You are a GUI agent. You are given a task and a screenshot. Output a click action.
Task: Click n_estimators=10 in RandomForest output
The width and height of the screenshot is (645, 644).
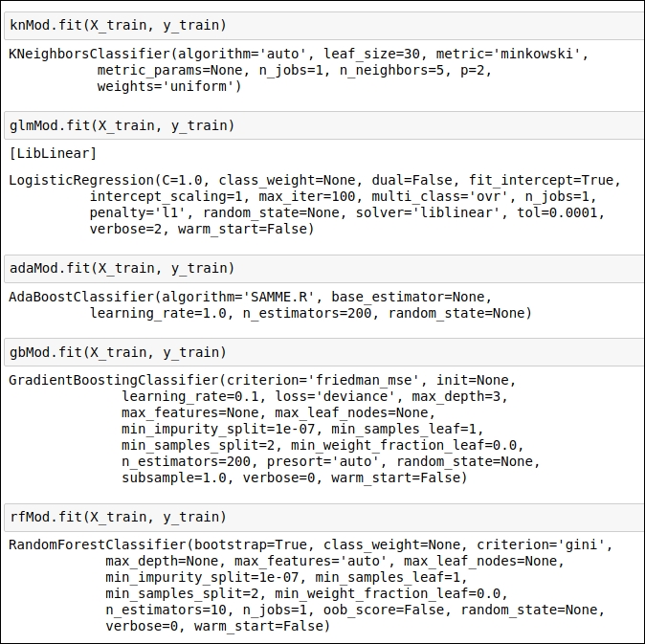[x=166, y=610]
